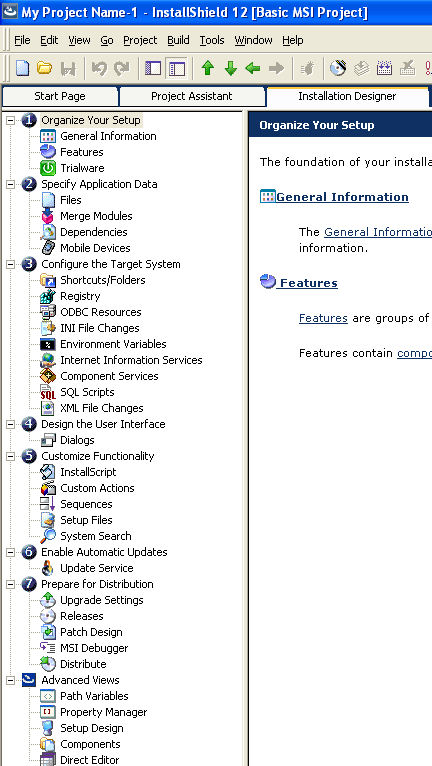Image resolution: width=432 pixels, height=766 pixels.
Task: Open the Tools menu
Action: pos(212,40)
